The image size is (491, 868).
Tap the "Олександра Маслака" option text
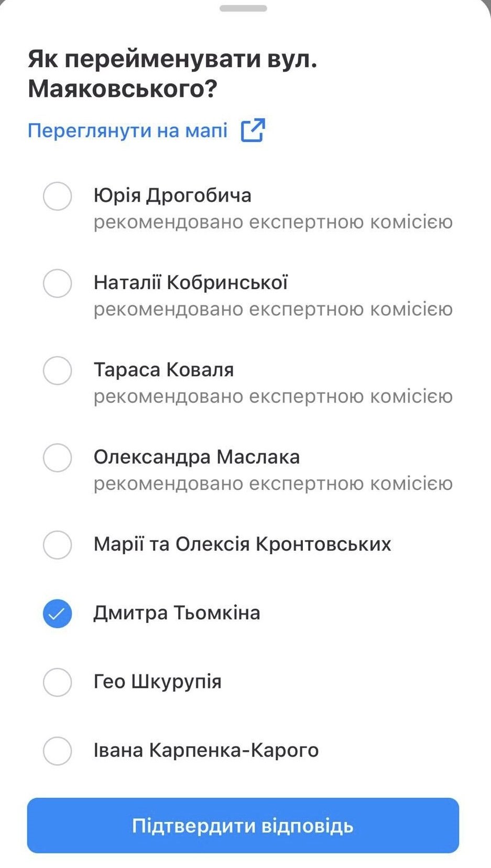pos(197,457)
